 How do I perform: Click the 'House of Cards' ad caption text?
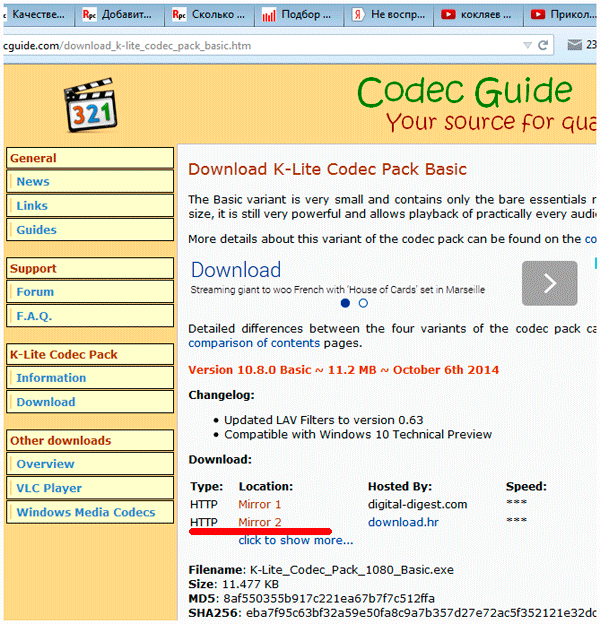337,290
